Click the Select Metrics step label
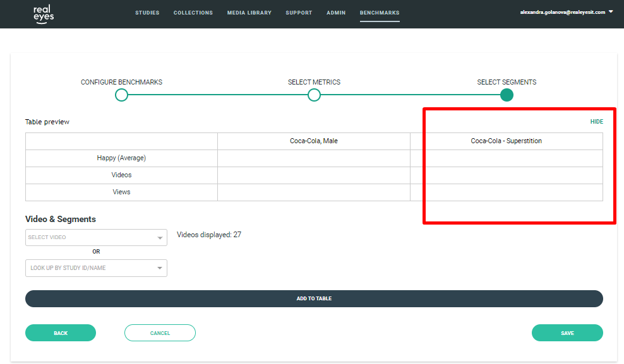 (314, 82)
